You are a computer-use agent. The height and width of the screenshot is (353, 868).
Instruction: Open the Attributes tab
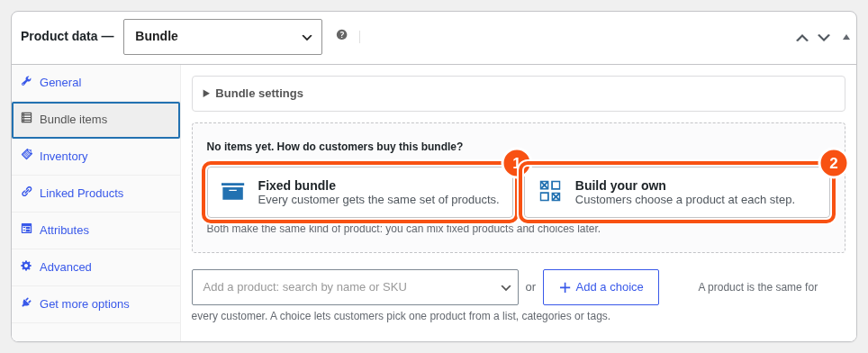[x=95, y=231]
